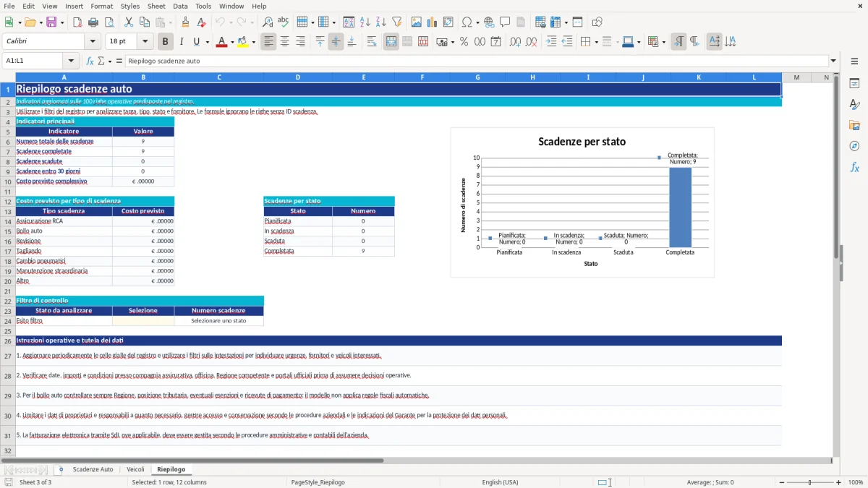This screenshot has height=488, width=868.
Task: Toggle Print Preview
Action: 108,22
